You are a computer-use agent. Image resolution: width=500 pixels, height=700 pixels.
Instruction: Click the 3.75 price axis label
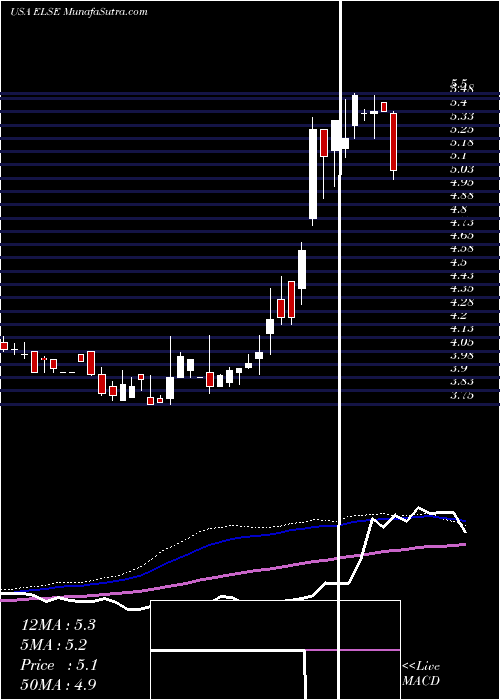[461, 395]
